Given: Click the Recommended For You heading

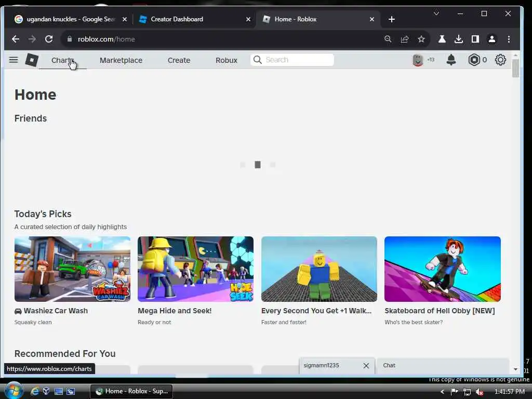Looking at the screenshot, I should (x=65, y=353).
